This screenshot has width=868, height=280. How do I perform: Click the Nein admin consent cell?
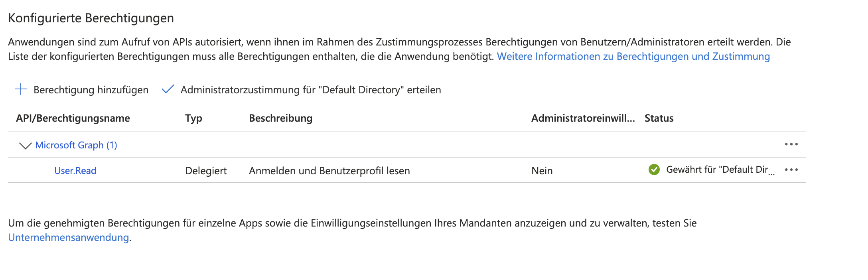tap(542, 171)
